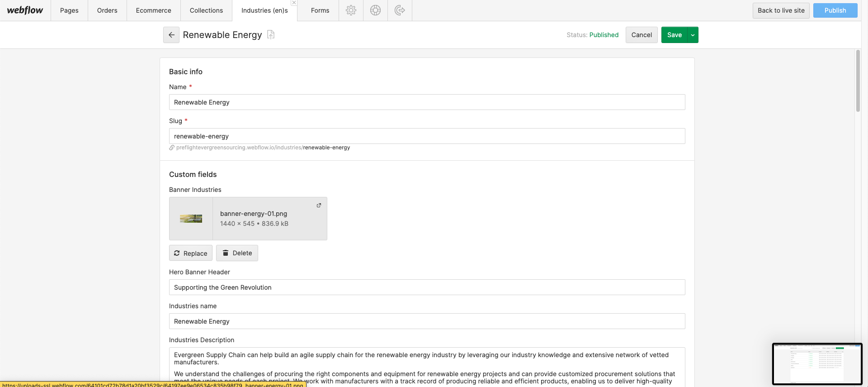Image resolution: width=868 pixels, height=387 pixels.
Task: Go back with the left arrow button
Action: coord(171,35)
